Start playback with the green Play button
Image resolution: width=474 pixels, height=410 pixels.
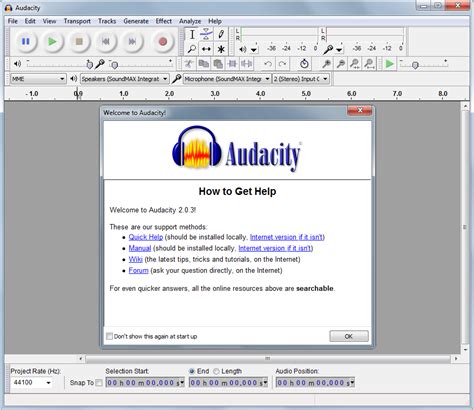click(52, 42)
